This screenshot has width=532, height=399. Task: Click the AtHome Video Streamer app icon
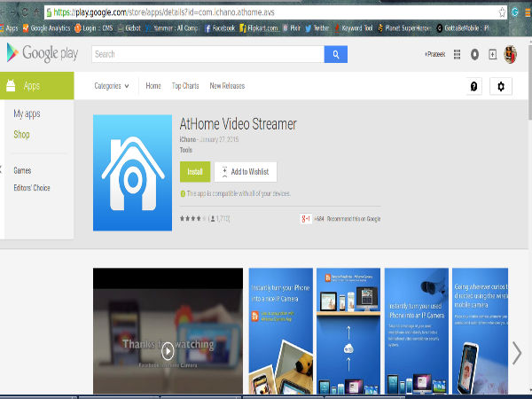pos(131,172)
